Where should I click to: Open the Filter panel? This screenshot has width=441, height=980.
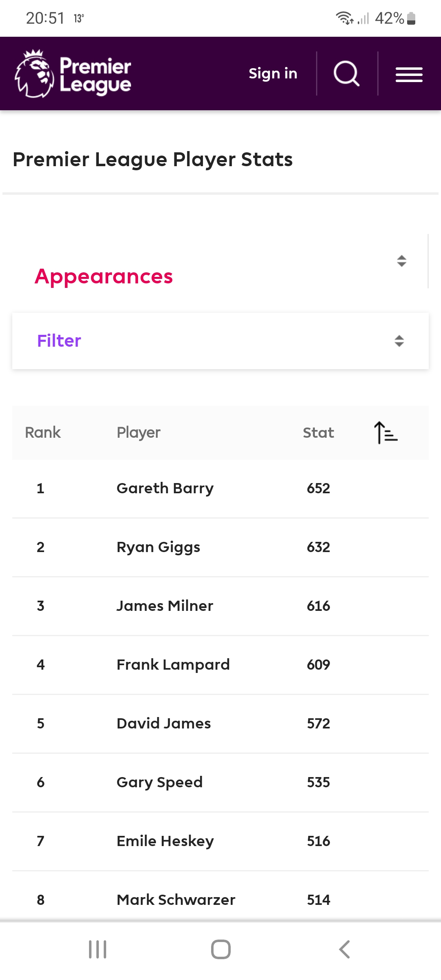tap(220, 341)
